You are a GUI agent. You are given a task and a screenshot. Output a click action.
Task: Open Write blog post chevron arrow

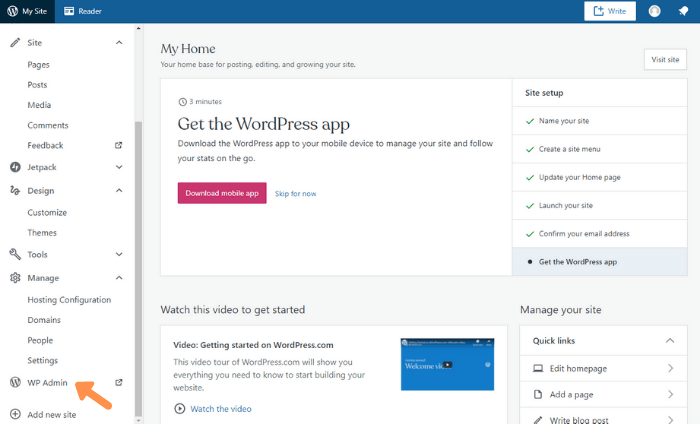pos(671,420)
